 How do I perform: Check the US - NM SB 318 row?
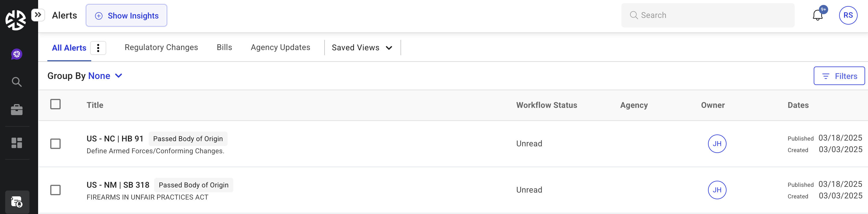pos(55,190)
